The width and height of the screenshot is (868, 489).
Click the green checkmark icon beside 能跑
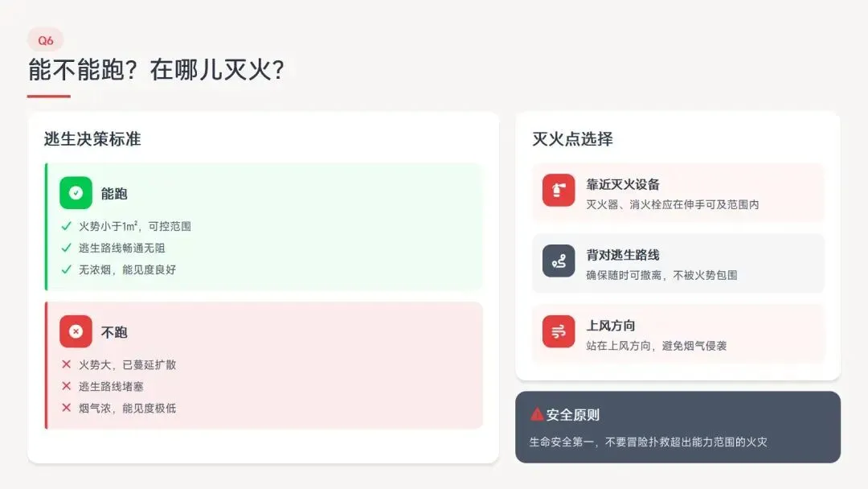point(76,193)
